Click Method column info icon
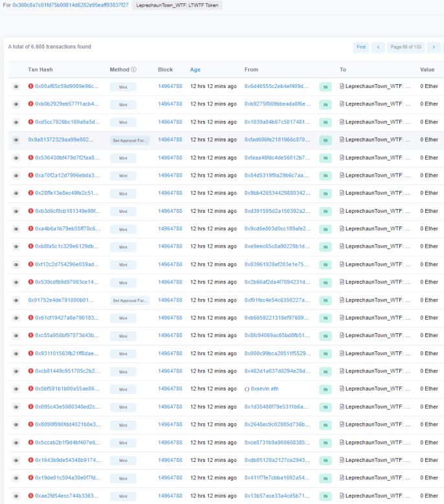 click(x=134, y=69)
